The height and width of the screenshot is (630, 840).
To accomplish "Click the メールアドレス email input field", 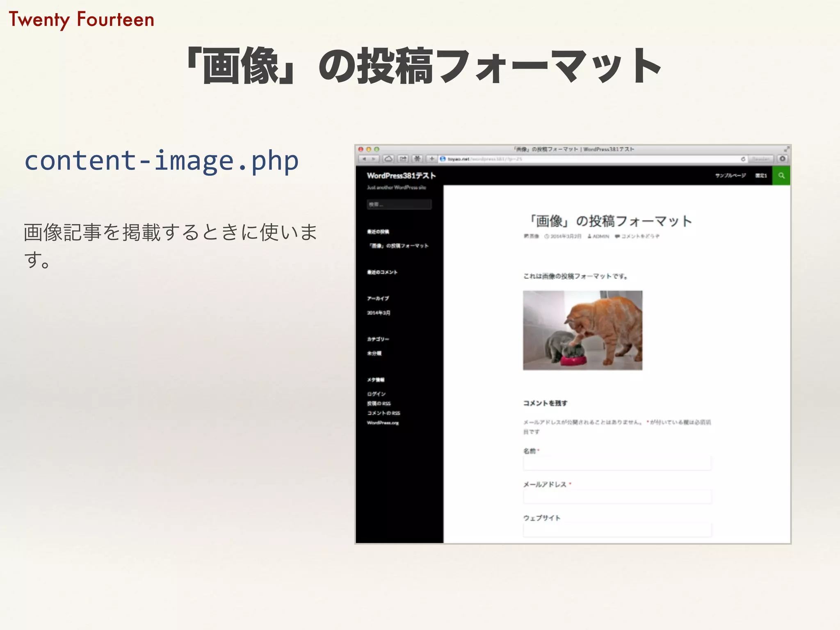I will point(617,497).
